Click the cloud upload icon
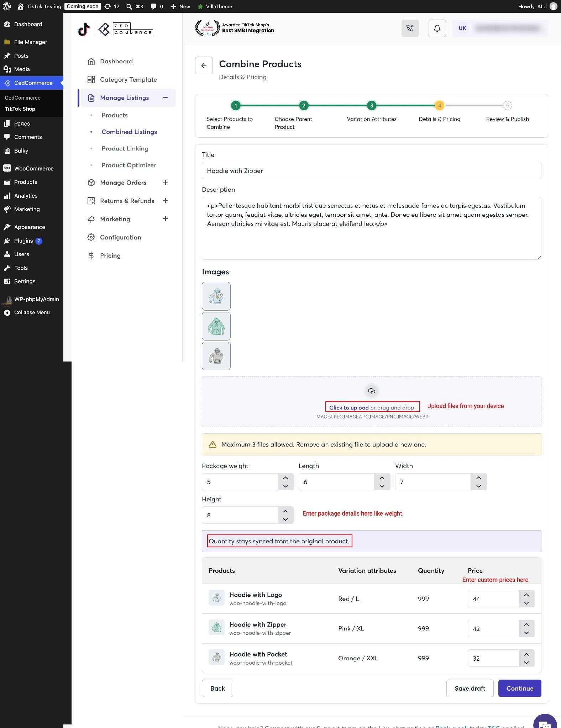 point(372,391)
